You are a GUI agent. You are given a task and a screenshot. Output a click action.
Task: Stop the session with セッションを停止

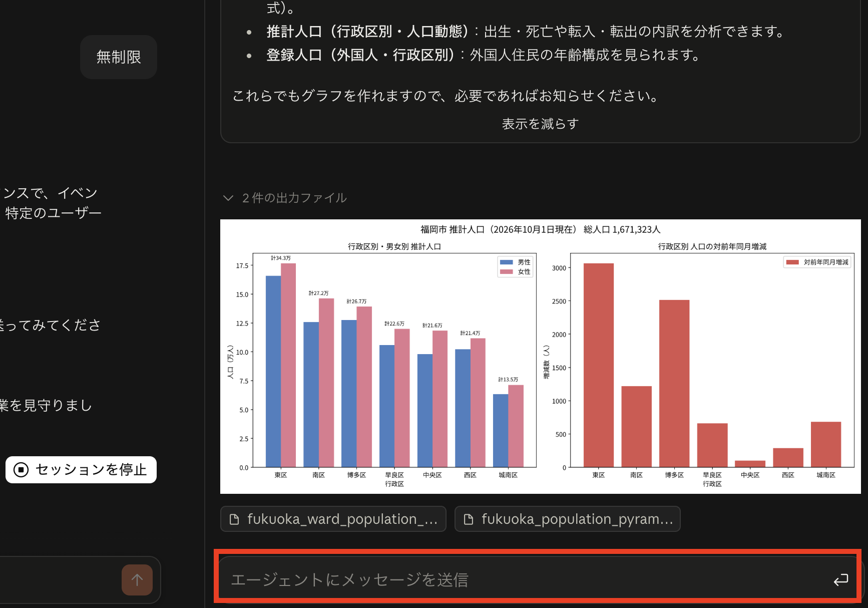pos(81,470)
